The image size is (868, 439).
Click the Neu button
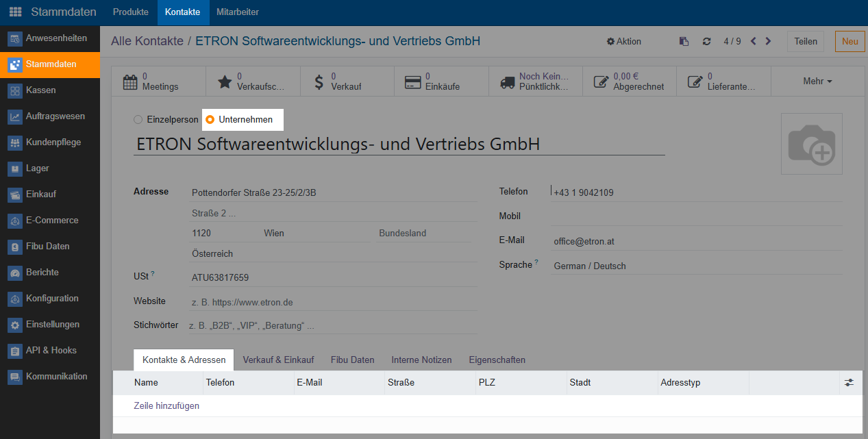point(850,42)
